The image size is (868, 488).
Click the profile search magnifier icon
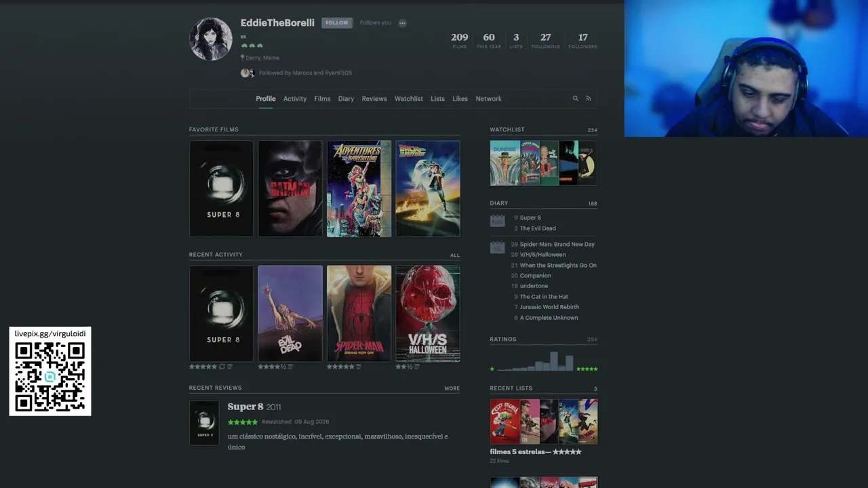[576, 99]
